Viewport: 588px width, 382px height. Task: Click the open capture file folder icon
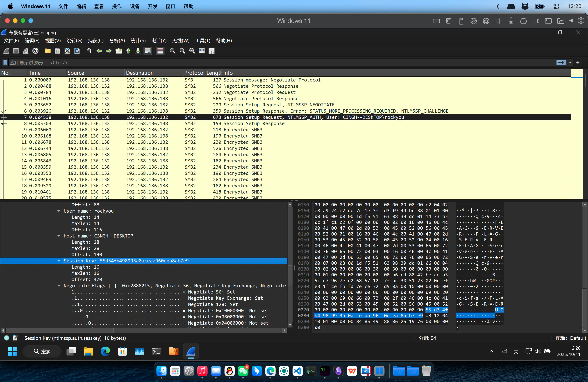tap(48, 51)
